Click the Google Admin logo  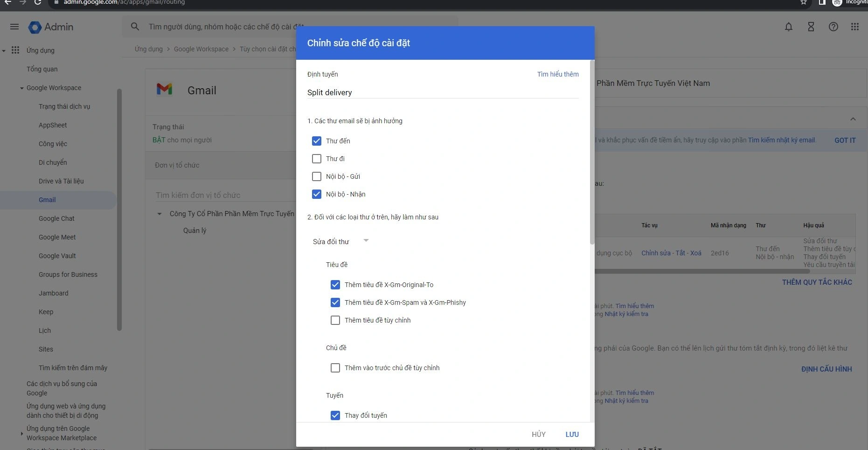tap(51, 27)
